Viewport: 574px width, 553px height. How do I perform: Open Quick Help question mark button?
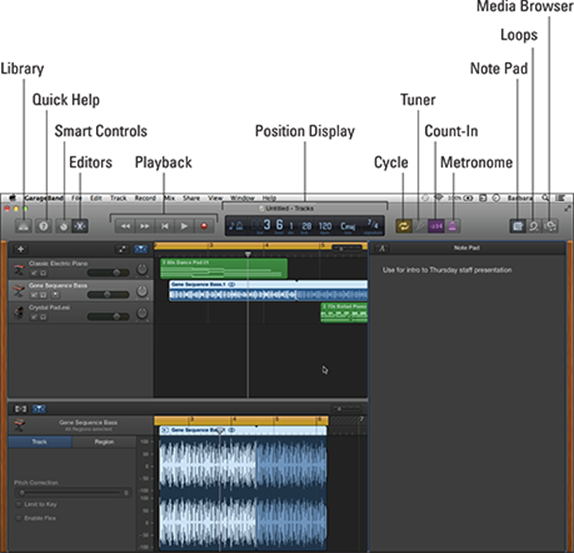44,226
